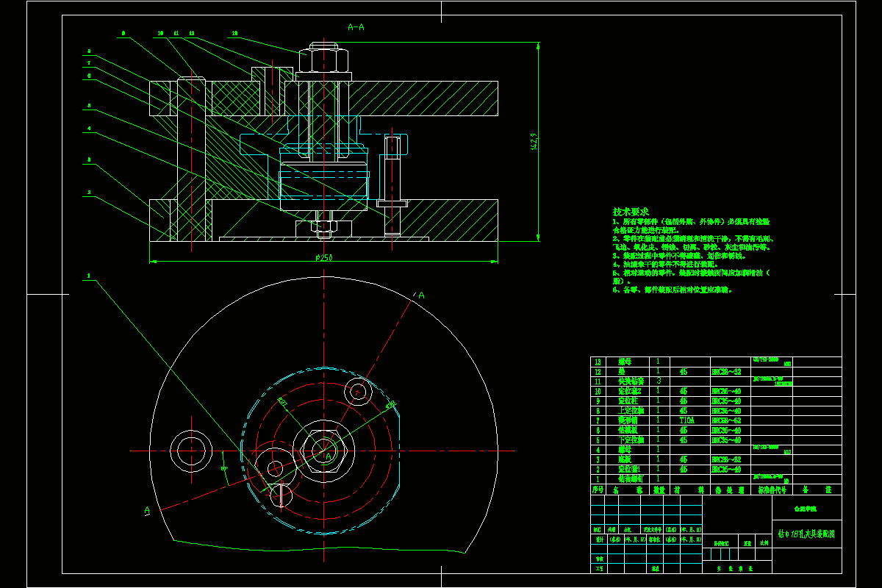Click the 序号 column header
This screenshot has height=588, width=882.
pos(598,490)
